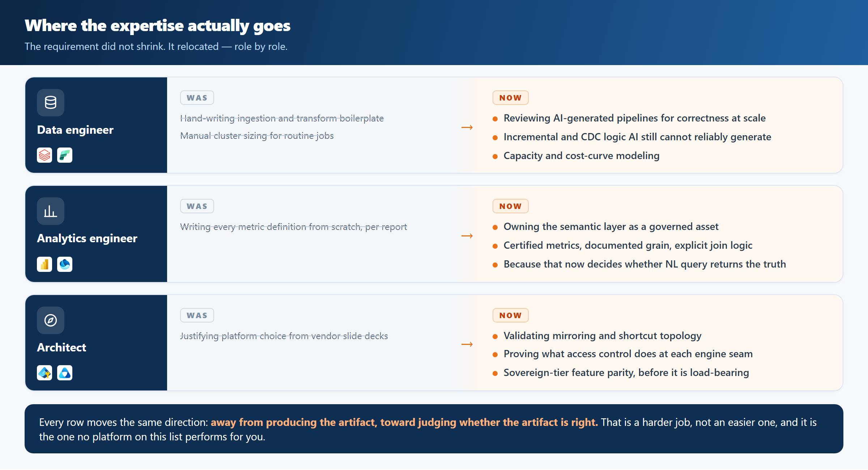868x470 pixels.
Task: Click the NOW badge in the Architect row
Action: pos(510,315)
